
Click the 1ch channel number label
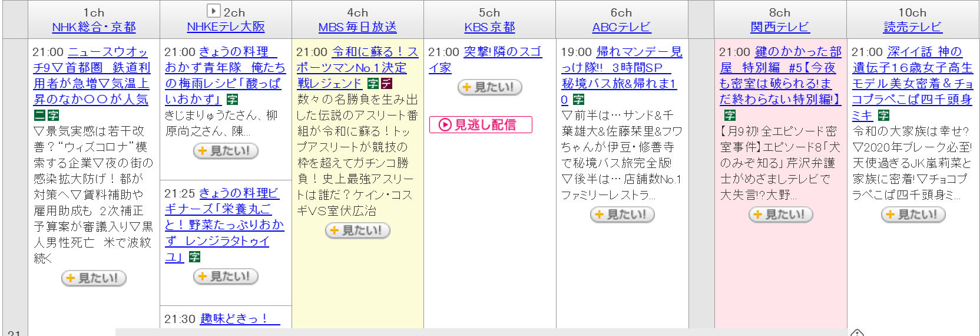(x=94, y=12)
